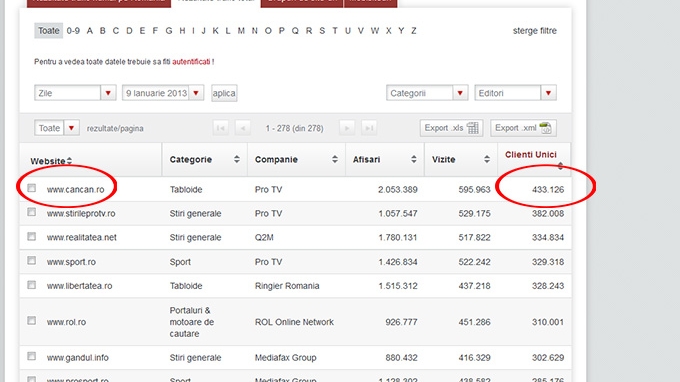Click the 433.126 unique clients value
The image size is (680, 382).
point(548,189)
